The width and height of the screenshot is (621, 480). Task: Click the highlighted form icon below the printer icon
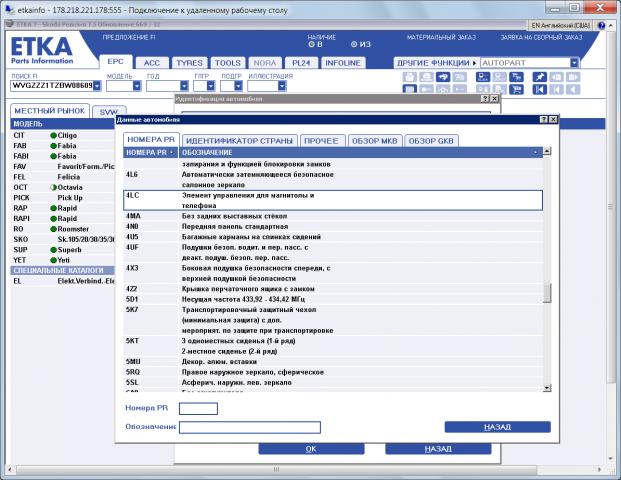410,90
